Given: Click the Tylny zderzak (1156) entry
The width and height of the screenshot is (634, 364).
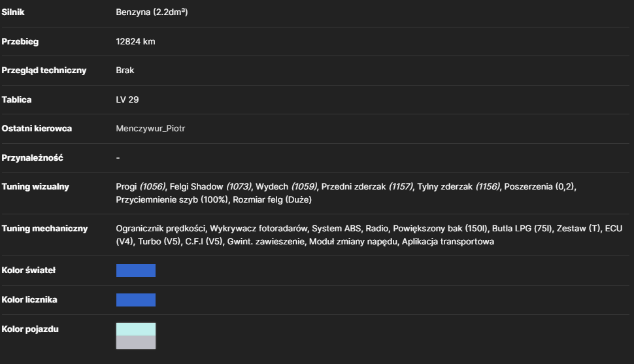Looking at the screenshot, I should pyautogui.click(x=459, y=187).
